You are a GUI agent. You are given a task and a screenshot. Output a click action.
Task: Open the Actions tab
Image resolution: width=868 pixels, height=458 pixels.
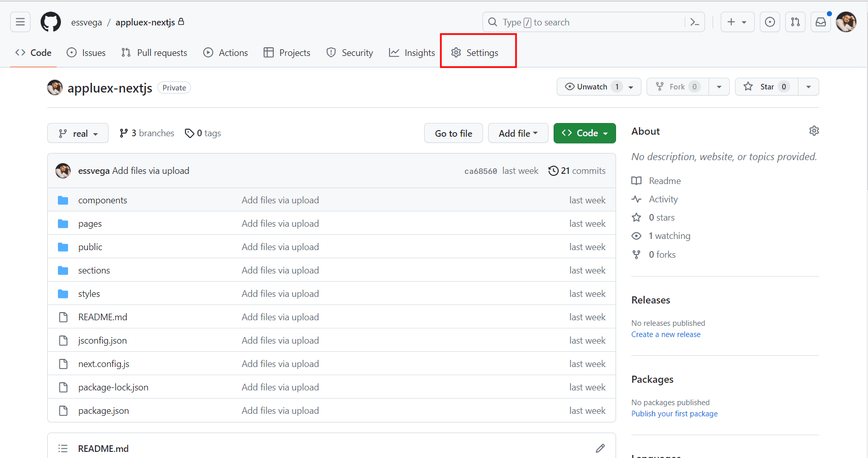226,52
